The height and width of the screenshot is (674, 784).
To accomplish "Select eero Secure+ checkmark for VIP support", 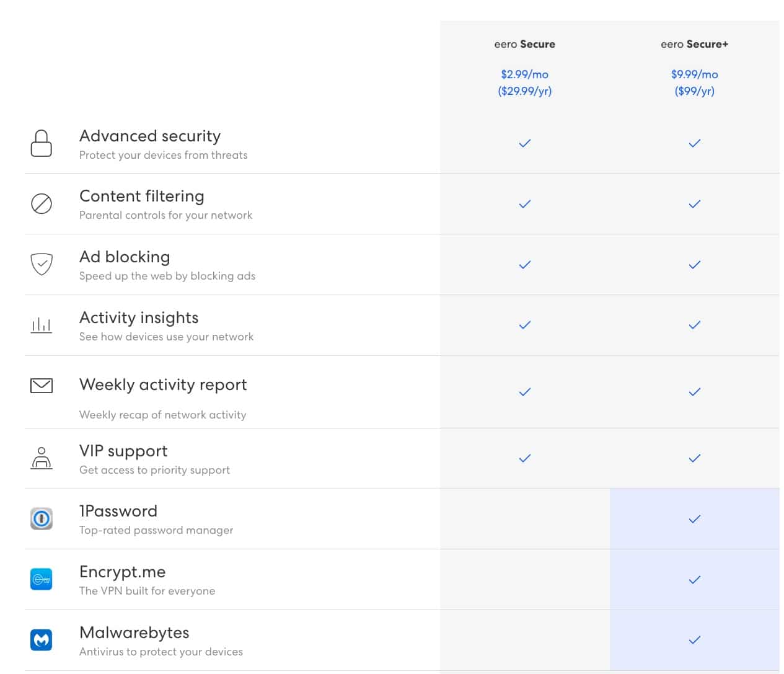I will click(x=695, y=458).
